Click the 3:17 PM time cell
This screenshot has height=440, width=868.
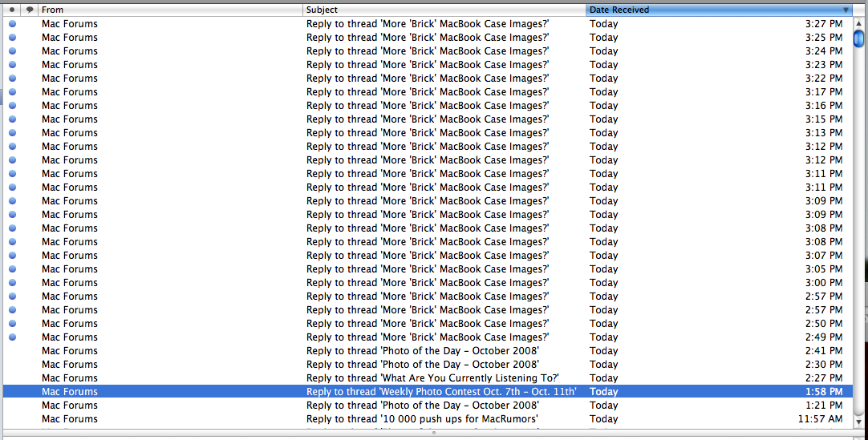[x=824, y=91]
